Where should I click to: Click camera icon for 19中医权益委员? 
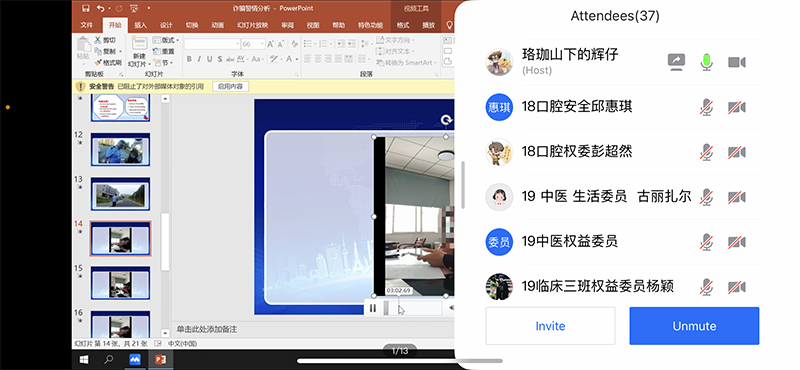coord(736,242)
